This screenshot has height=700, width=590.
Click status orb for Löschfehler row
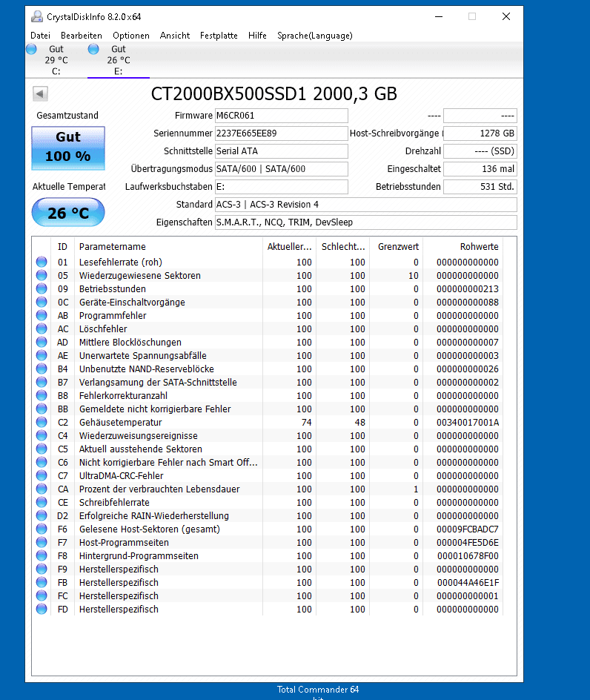point(42,329)
